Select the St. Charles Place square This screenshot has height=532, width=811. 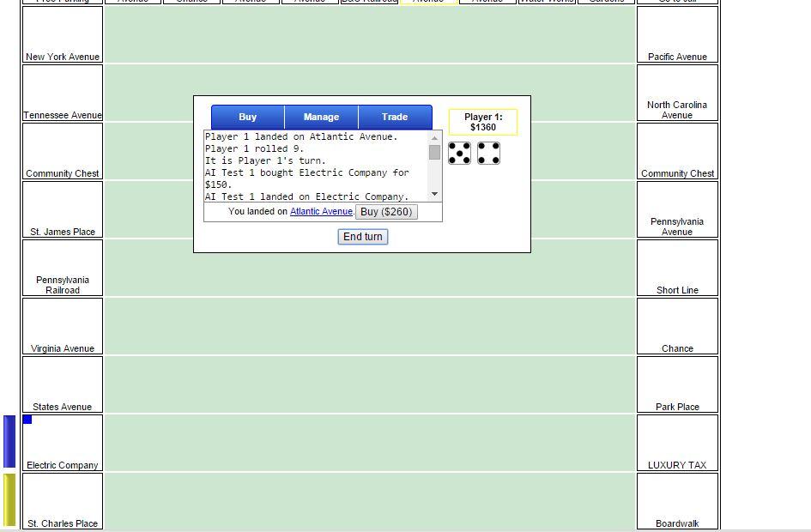(63, 501)
